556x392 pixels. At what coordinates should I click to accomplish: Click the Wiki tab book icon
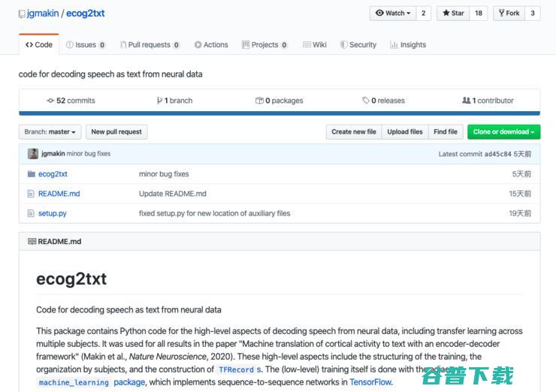click(307, 44)
